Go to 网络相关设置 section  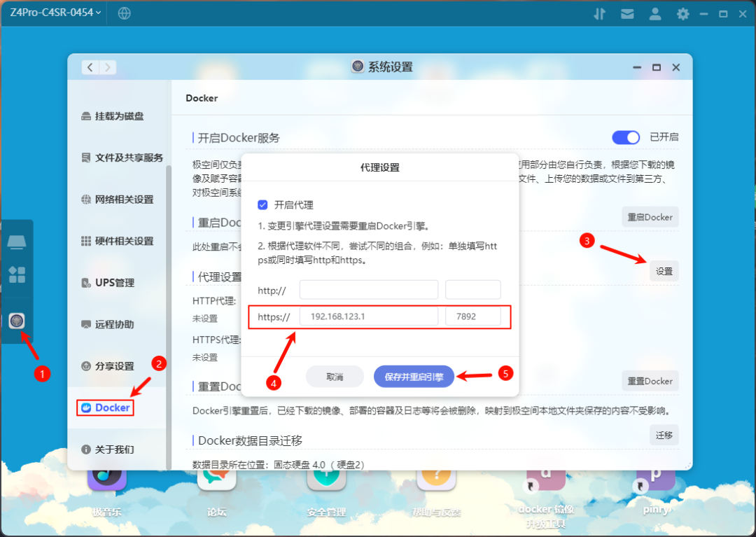point(119,199)
